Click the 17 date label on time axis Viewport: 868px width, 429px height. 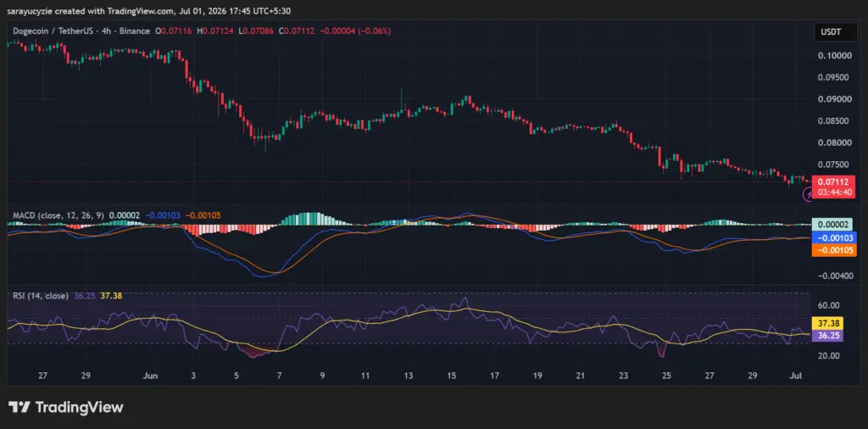(494, 376)
